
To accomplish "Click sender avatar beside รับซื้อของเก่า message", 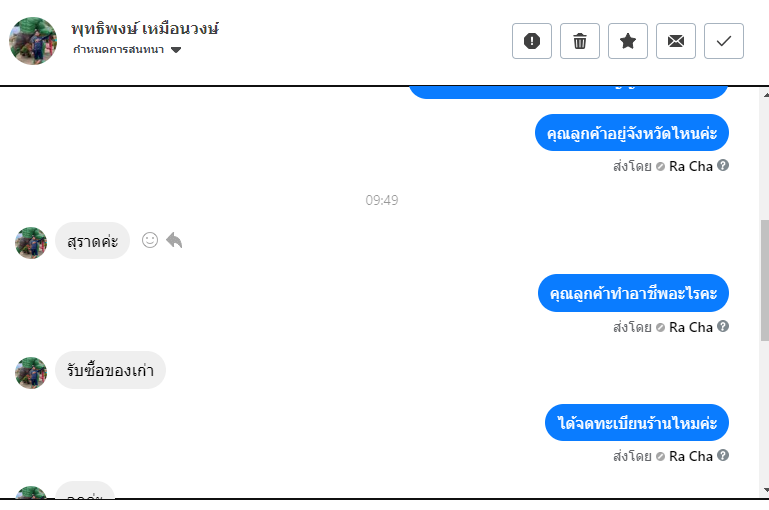I will tap(31, 373).
